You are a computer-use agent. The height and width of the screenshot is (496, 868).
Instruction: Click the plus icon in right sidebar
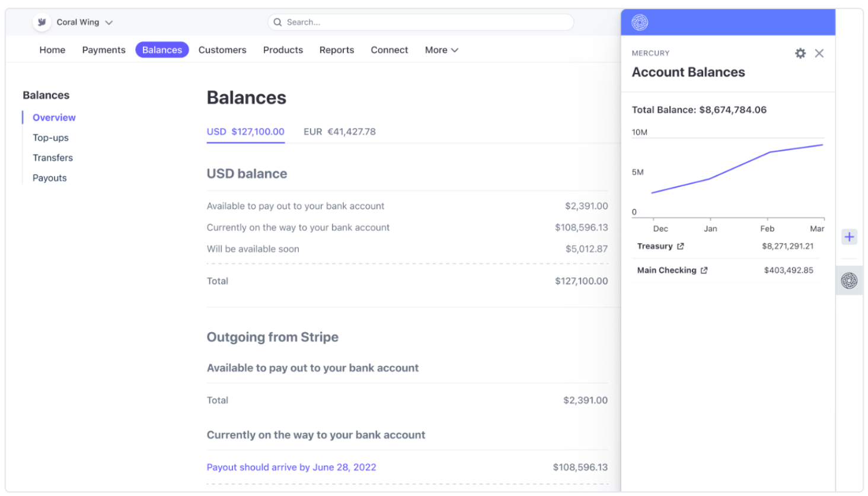click(849, 237)
